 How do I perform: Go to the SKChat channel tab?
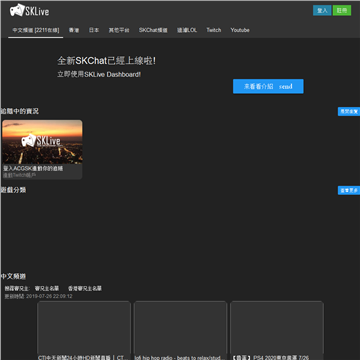click(x=153, y=30)
